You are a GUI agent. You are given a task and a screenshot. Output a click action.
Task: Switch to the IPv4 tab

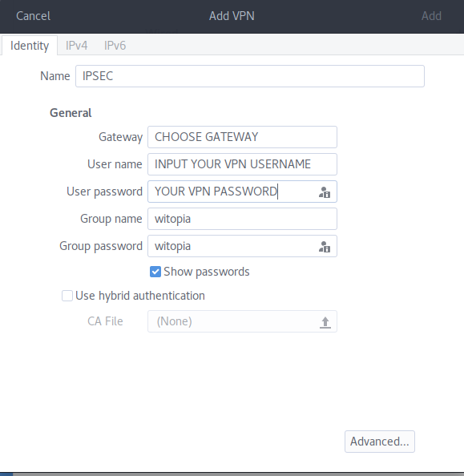point(76,46)
